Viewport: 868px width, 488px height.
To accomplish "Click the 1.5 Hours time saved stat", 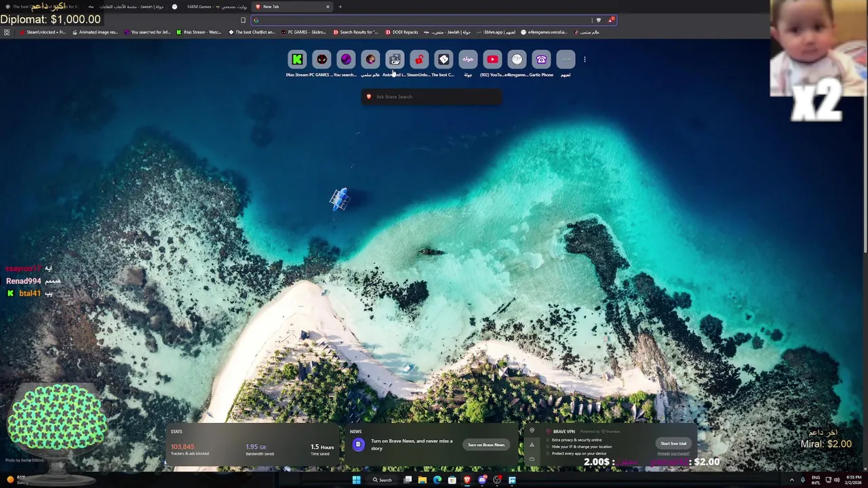I will 322,449.
